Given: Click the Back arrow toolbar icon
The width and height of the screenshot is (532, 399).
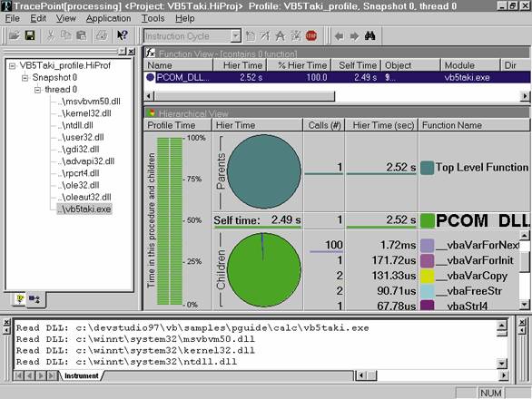Looking at the screenshot, I should tap(339, 36).
